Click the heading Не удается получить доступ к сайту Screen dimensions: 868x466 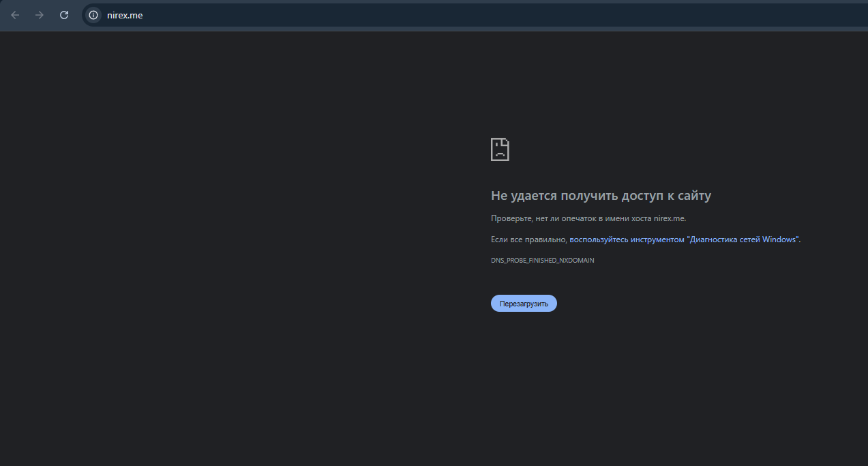click(601, 196)
